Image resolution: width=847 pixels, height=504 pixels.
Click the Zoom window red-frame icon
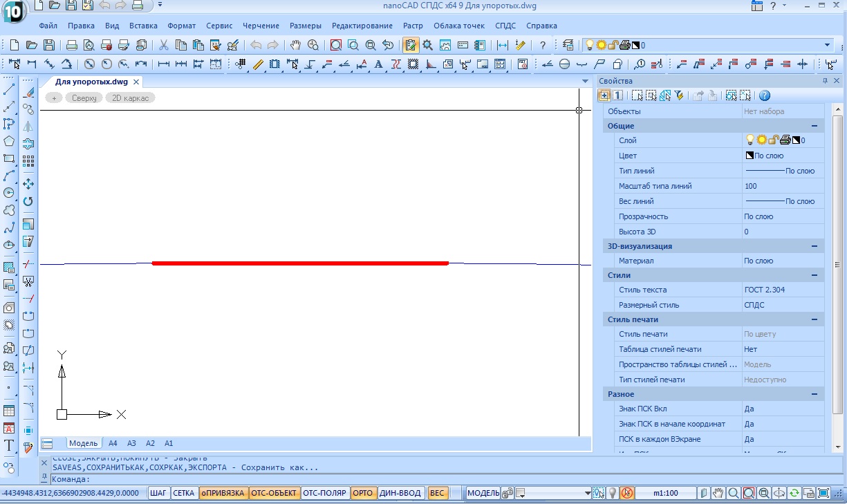[335, 45]
